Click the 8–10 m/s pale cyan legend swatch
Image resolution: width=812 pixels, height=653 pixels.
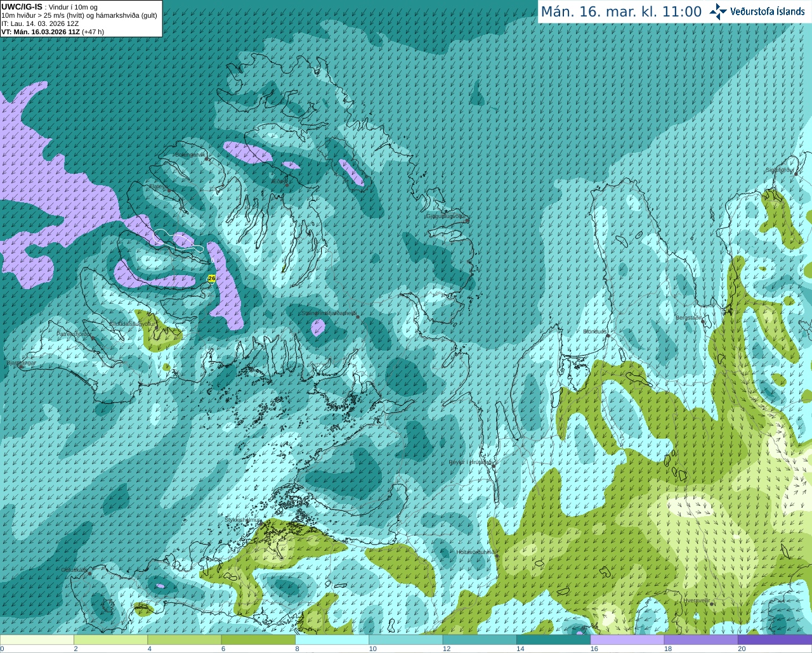[332, 639]
